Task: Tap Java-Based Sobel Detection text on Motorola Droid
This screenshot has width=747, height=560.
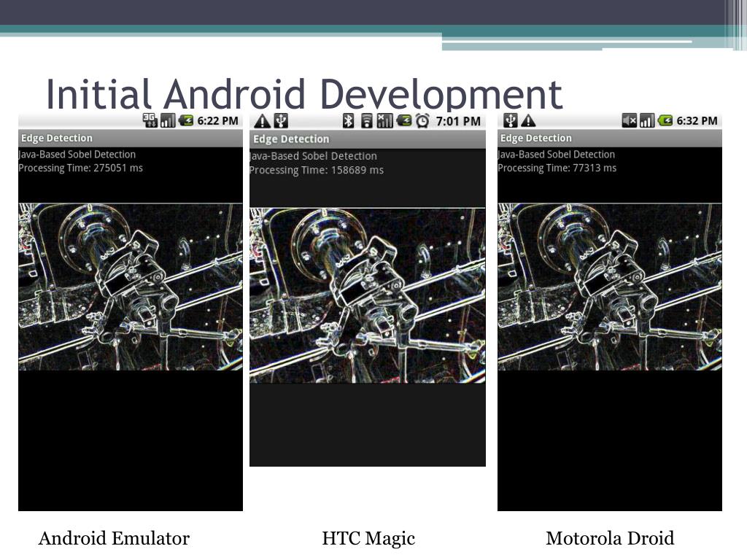Action: point(557,155)
